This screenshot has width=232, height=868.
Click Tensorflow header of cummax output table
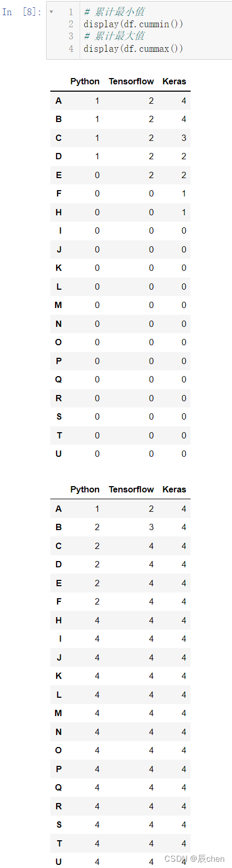131,489
